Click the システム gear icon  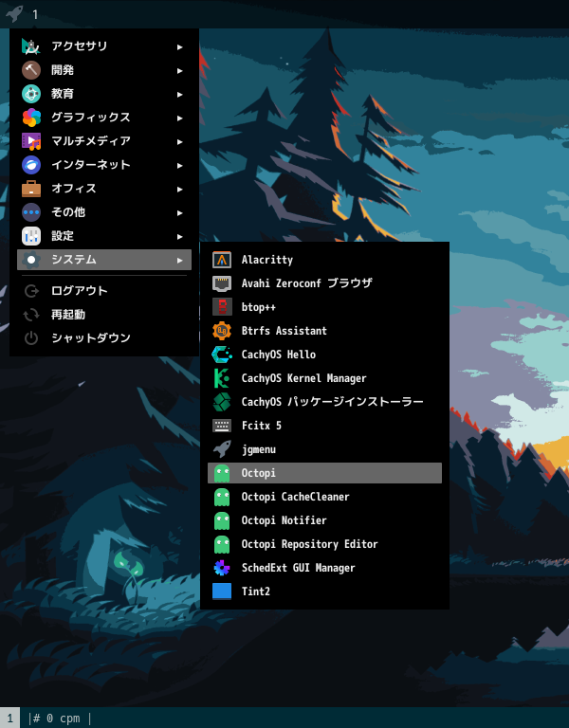[x=31, y=260]
